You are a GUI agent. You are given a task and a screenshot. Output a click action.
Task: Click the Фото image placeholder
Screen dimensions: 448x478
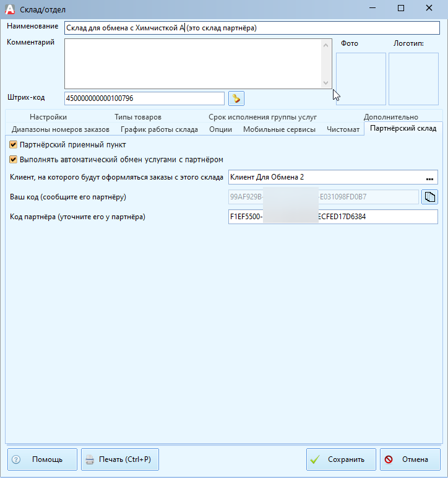click(361, 79)
